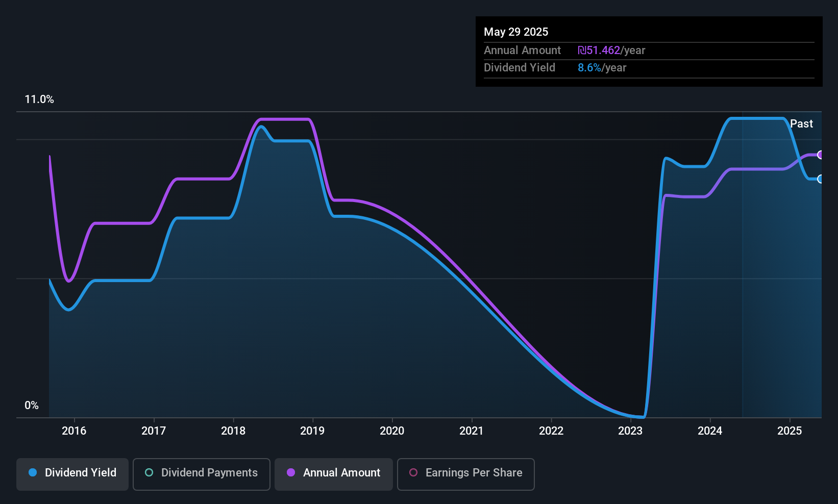This screenshot has height=504, width=838.
Task: Click the purple Annual Amount end marker
Action: coord(820,155)
